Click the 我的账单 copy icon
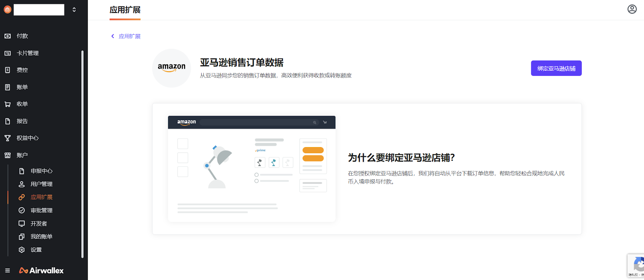This screenshot has height=280, width=644. pyautogui.click(x=22, y=236)
